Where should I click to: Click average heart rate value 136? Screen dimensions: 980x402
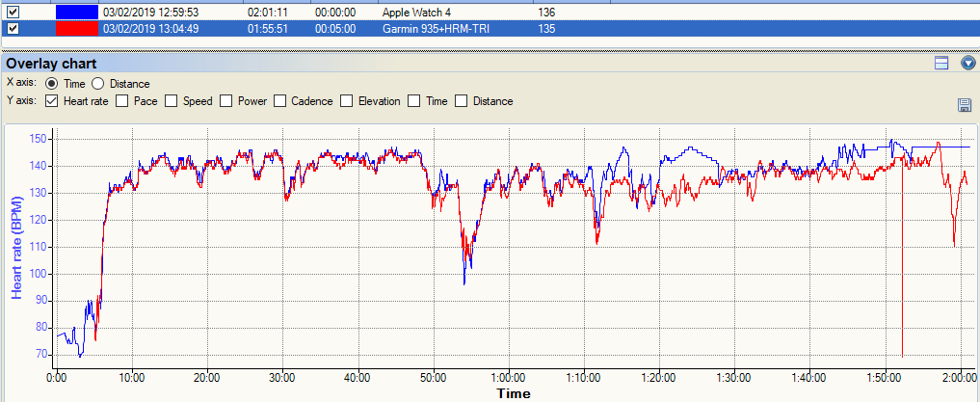[545, 13]
